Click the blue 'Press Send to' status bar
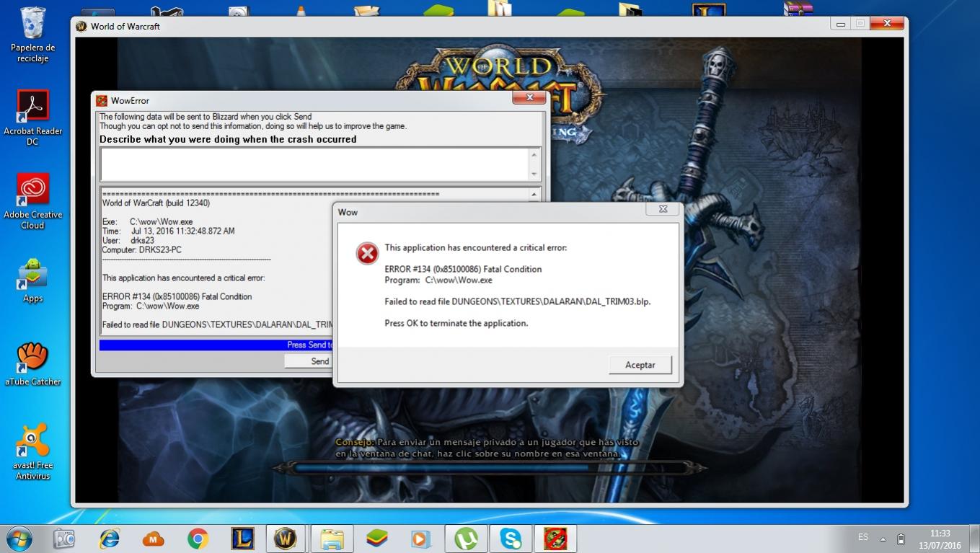The height and width of the screenshot is (553, 980). coord(216,345)
